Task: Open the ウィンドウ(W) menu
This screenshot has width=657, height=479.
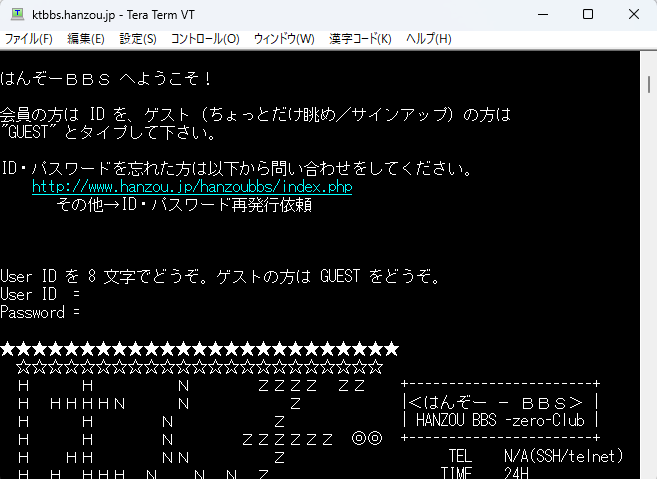Action: click(x=283, y=39)
